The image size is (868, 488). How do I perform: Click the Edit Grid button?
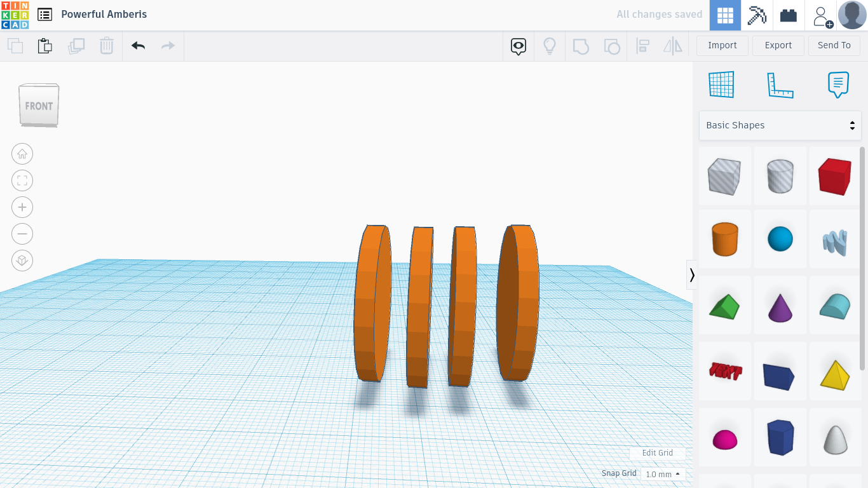(658, 453)
